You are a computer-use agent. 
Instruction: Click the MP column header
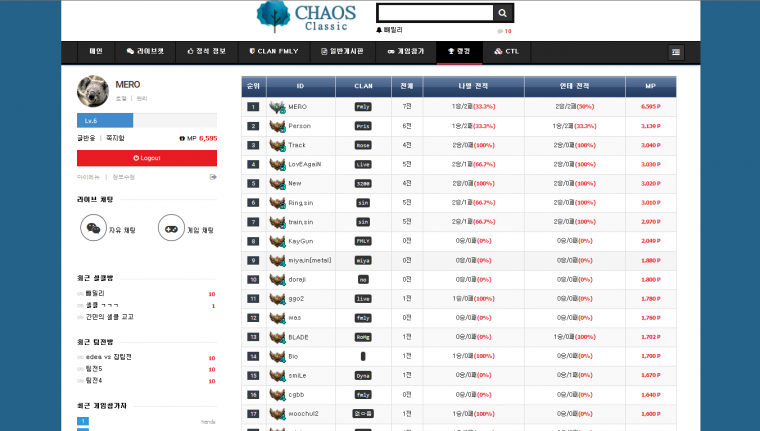point(650,86)
